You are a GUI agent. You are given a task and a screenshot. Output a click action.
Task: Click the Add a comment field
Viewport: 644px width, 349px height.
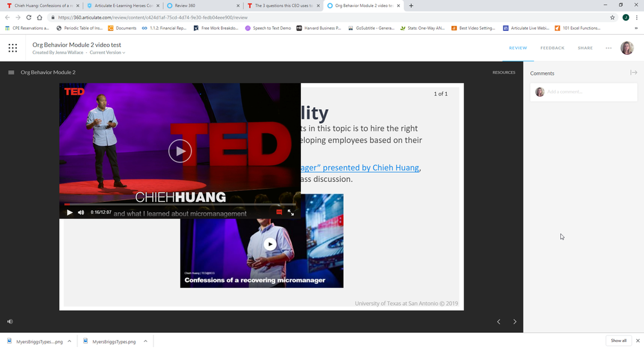583,92
